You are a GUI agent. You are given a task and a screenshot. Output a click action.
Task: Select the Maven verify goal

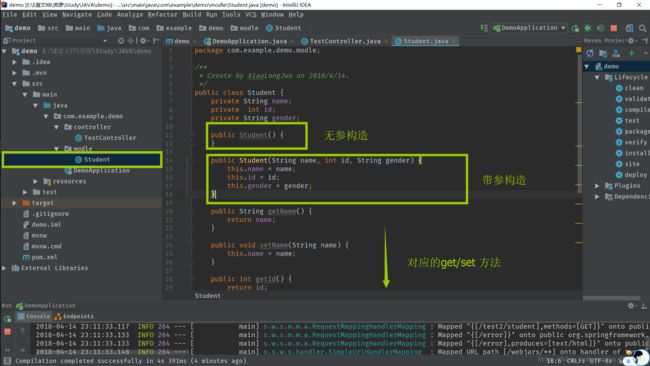click(631, 142)
